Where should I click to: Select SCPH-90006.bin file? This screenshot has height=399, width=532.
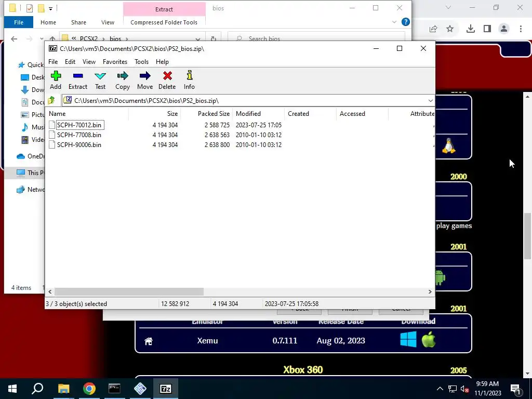coord(79,144)
